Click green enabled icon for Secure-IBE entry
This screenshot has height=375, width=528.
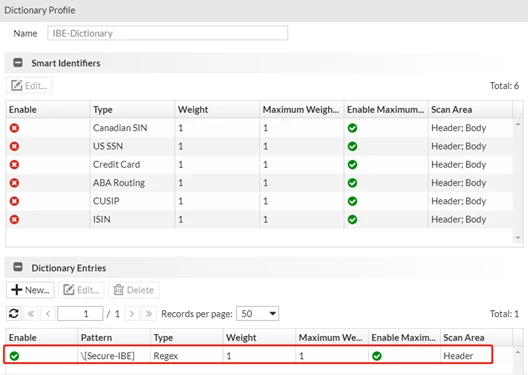(14, 356)
